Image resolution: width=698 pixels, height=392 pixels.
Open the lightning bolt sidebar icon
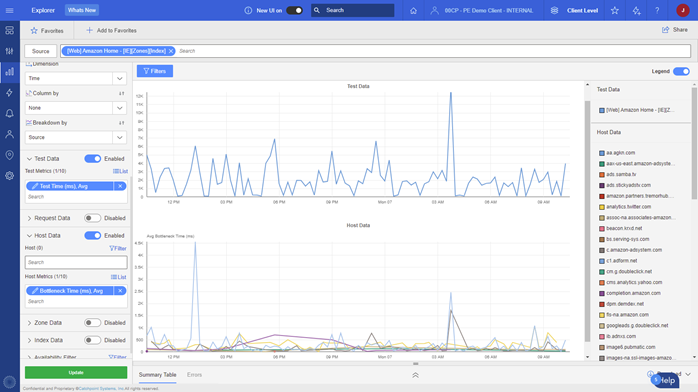pos(9,93)
